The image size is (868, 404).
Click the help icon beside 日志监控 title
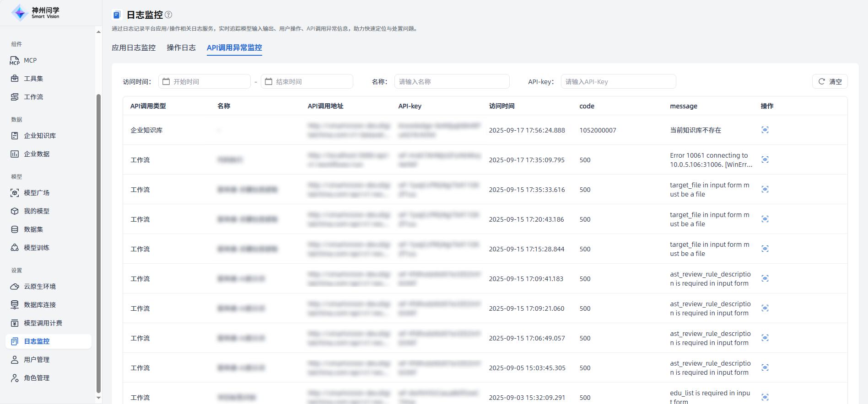tap(168, 15)
